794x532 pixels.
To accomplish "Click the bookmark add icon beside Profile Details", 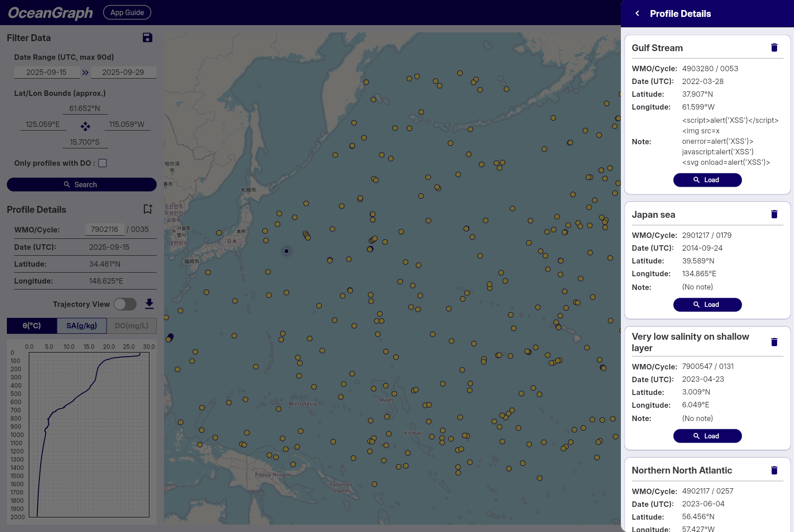I will pos(148,209).
